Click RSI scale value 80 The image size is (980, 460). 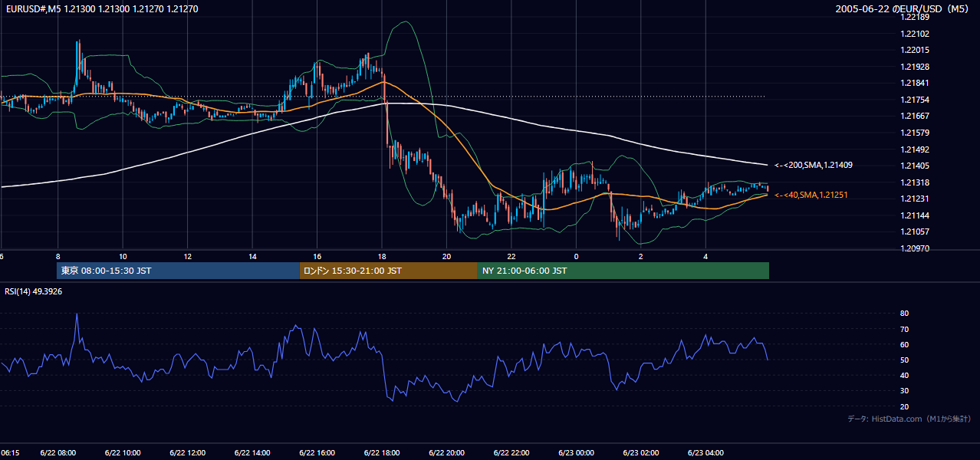click(904, 314)
